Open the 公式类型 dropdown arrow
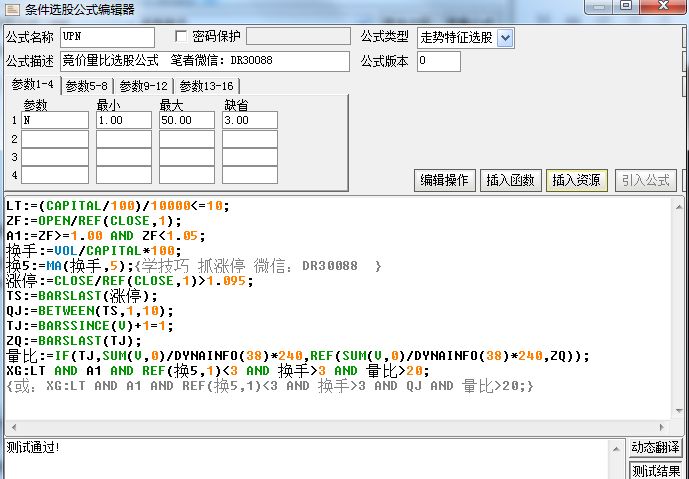 (505, 38)
